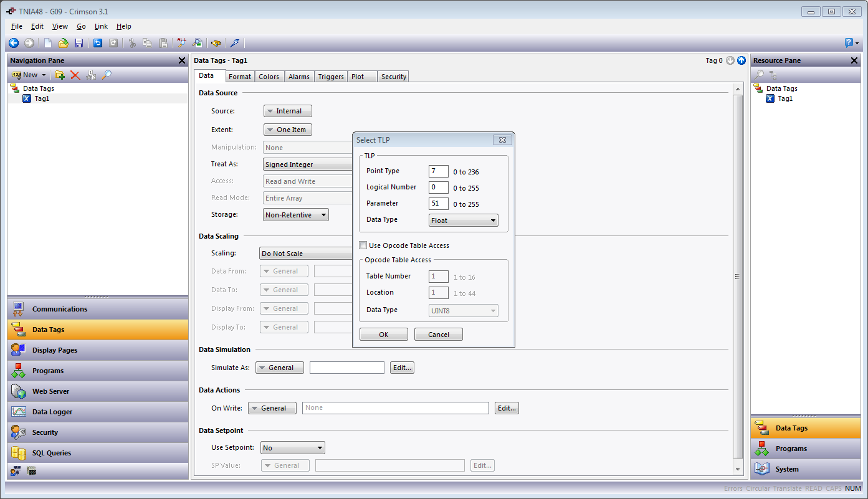Open System section in Resource Pane
868x499 pixels.
(806, 469)
